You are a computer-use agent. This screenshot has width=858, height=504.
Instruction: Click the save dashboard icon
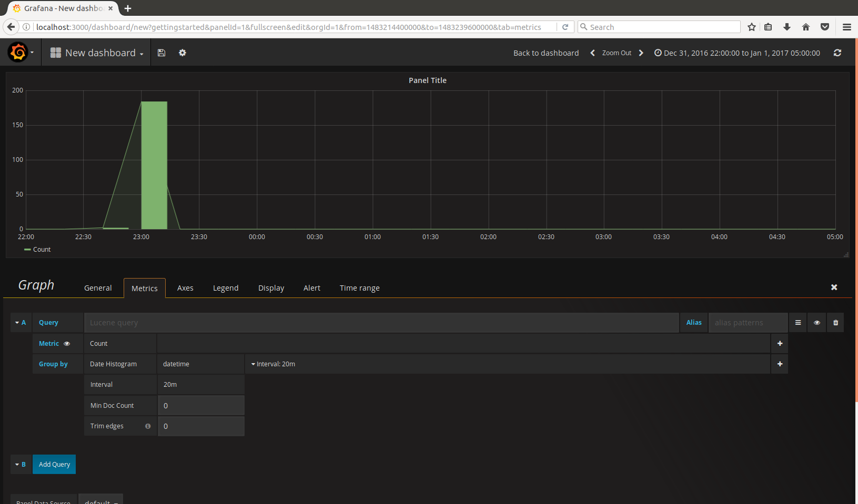coord(161,53)
